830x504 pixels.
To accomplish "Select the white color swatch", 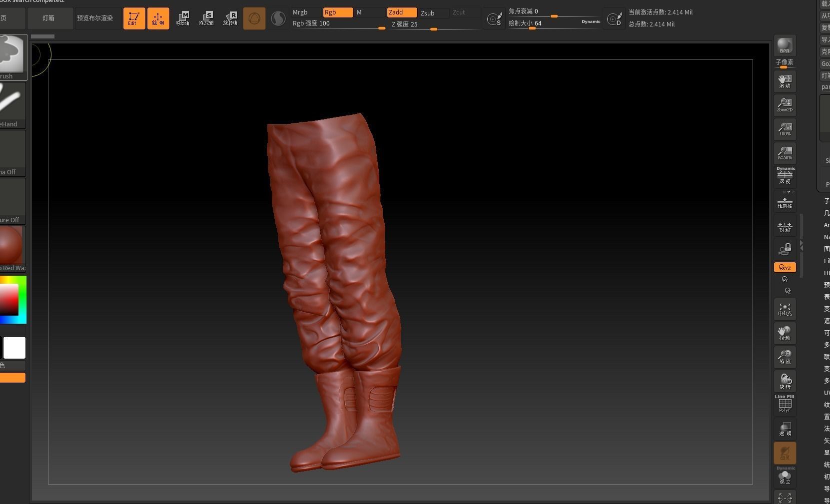I will click(x=14, y=348).
